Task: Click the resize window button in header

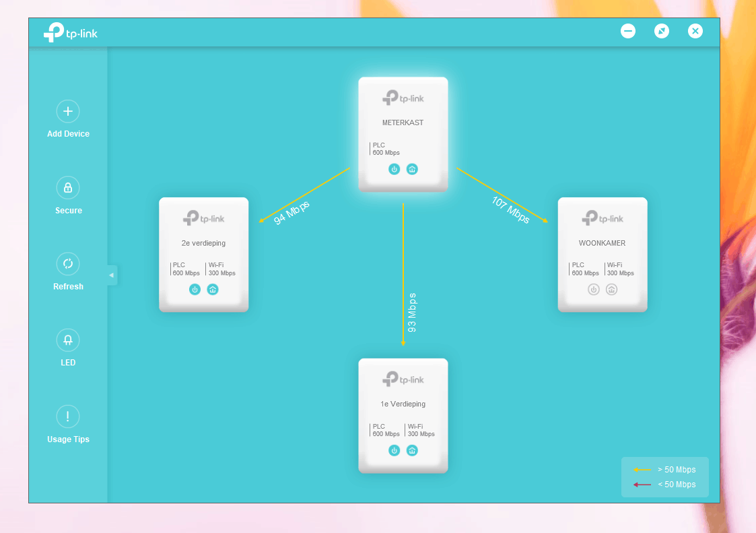Action: (x=662, y=32)
